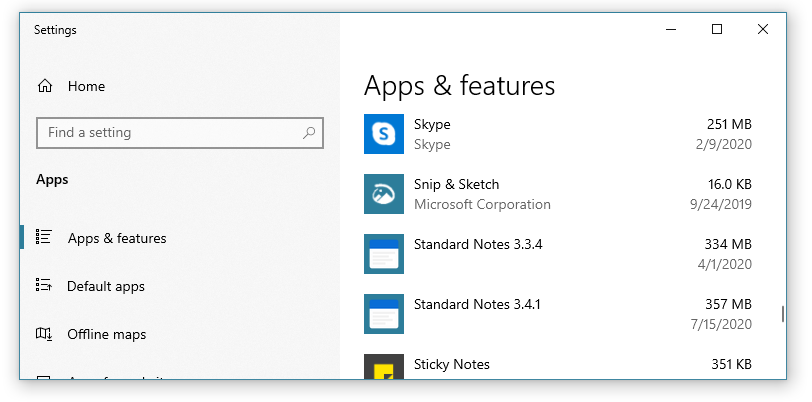Select Snip & Sketch app name
Viewport: 812px width, 402px height.
[x=456, y=184]
